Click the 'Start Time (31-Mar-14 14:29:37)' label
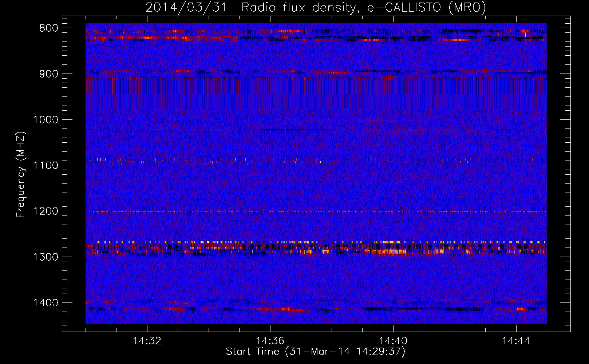Viewport: 589px width, 364px height. click(316, 352)
